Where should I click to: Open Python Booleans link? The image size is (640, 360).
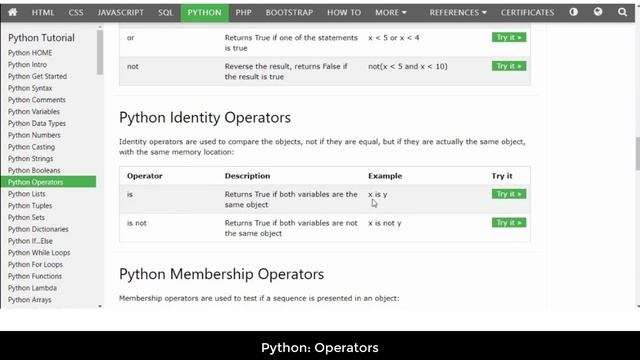click(34, 170)
